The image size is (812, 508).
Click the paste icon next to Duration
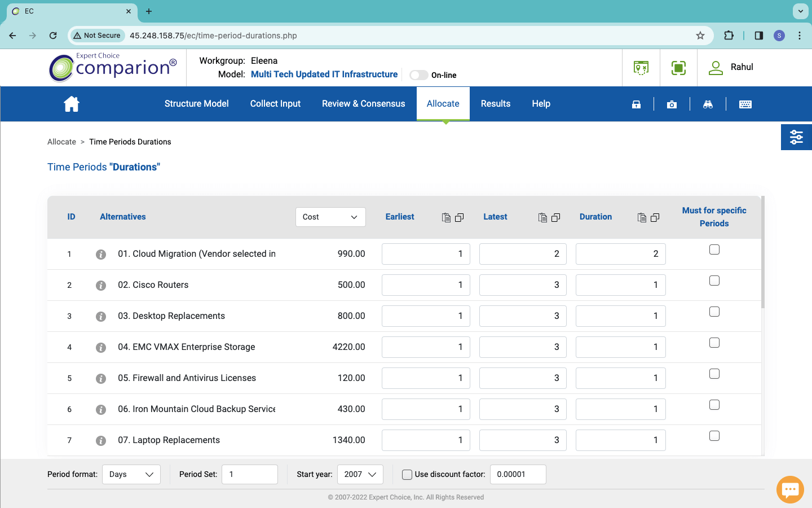[x=642, y=217]
